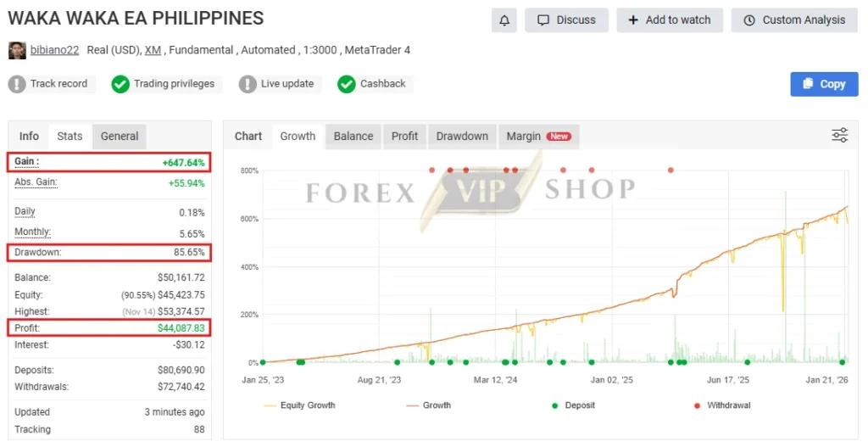Click the Daily label

point(25,211)
